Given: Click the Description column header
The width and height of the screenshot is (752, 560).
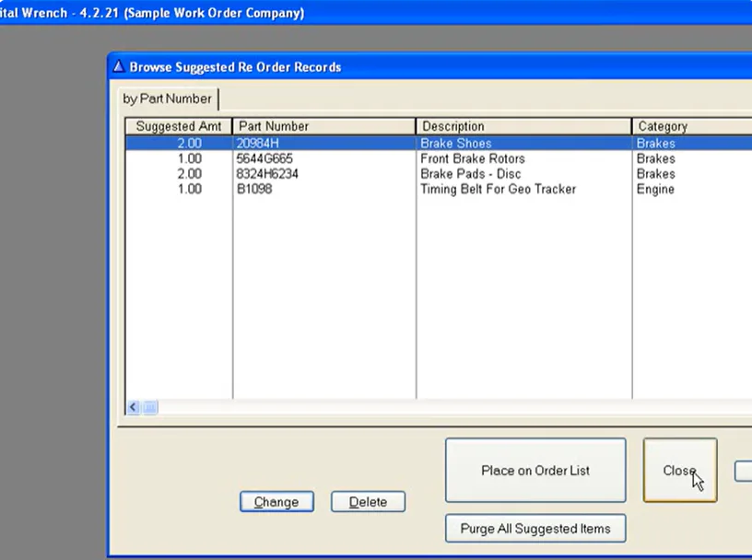Looking at the screenshot, I should (523, 126).
